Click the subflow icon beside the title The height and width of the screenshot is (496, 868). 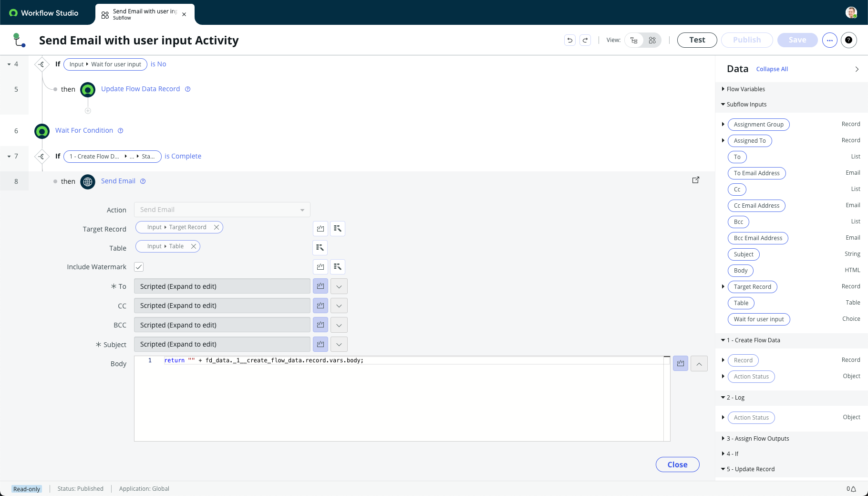19,40
